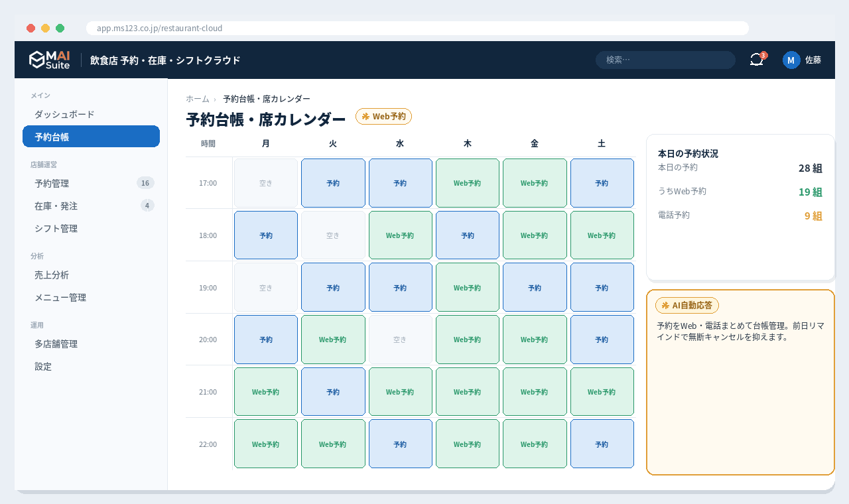
Task: Click the 16 badge on 予約管理
Action: (145, 183)
